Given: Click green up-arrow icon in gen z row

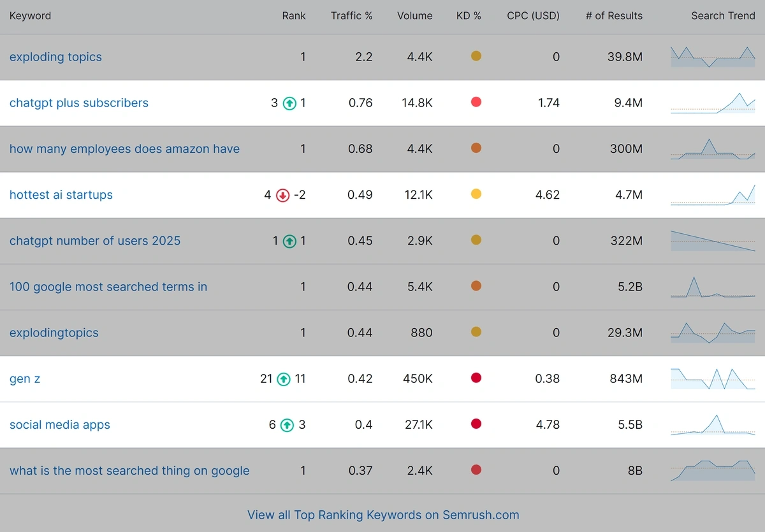Looking at the screenshot, I should [x=284, y=379].
